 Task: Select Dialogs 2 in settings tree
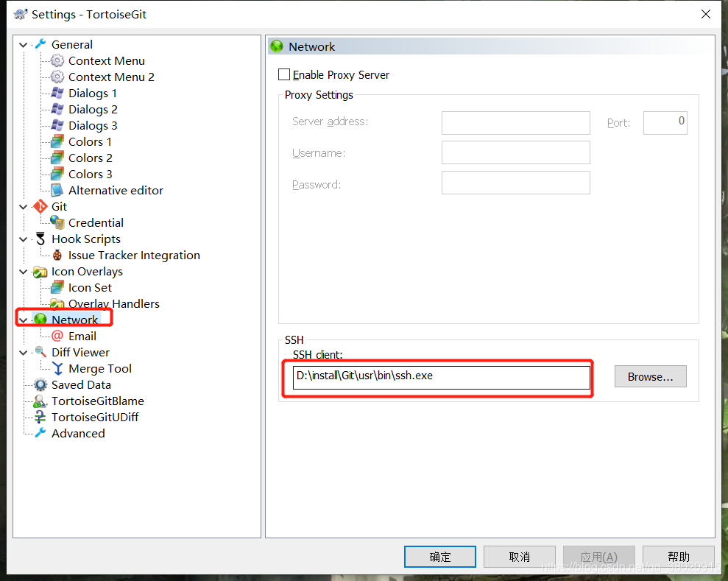pyautogui.click(x=93, y=110)
